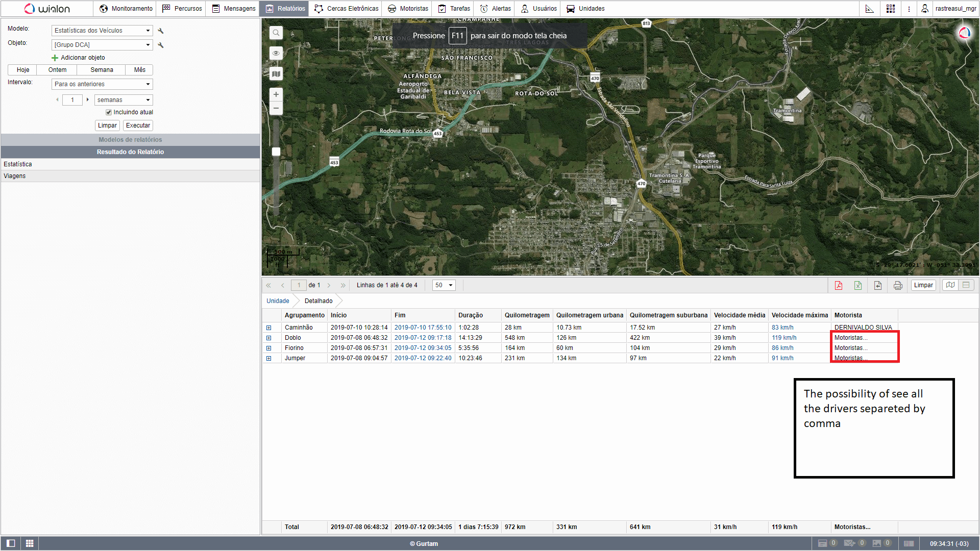The width and height of the screenshot is (980, 551).
Task: Toggle map visibility eye icon
Action: (x=276, y=53)
